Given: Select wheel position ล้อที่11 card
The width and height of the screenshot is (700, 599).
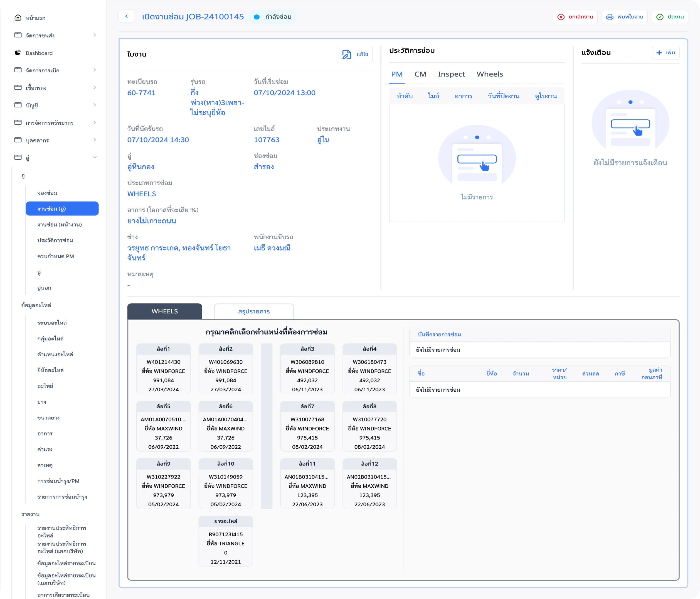Looking at the screenshot, I should tap(307, 484).
